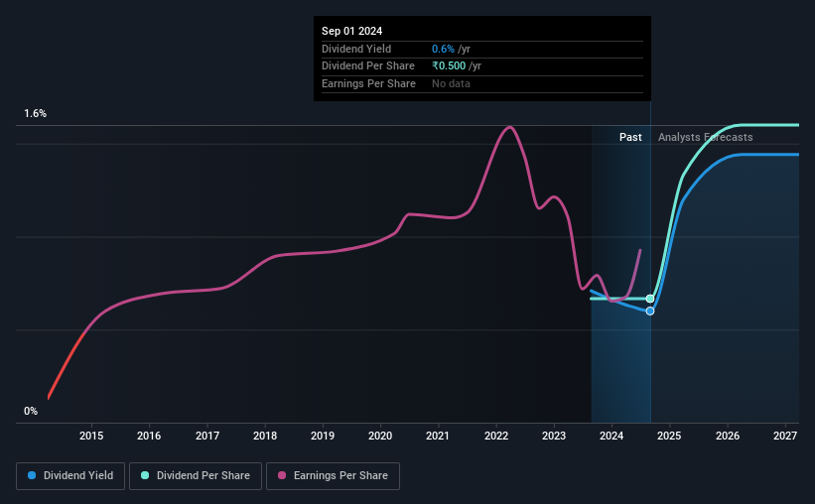The height and width of the screenshot is (504, 815).
Task: Click the blue Dividend Yield legend dot
Action: (x=32, y=475)
